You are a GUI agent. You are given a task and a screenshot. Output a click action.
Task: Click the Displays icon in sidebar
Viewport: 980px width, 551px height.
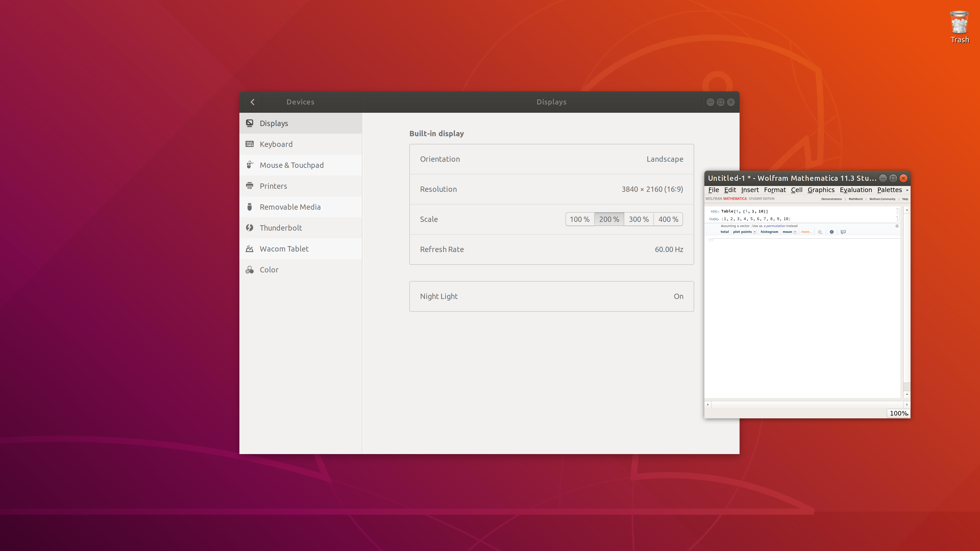250,123
